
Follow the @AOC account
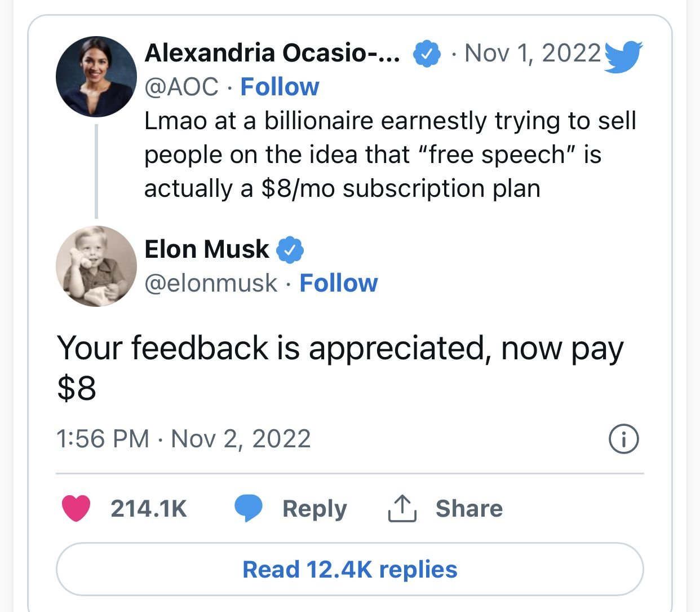coord(280,87)
